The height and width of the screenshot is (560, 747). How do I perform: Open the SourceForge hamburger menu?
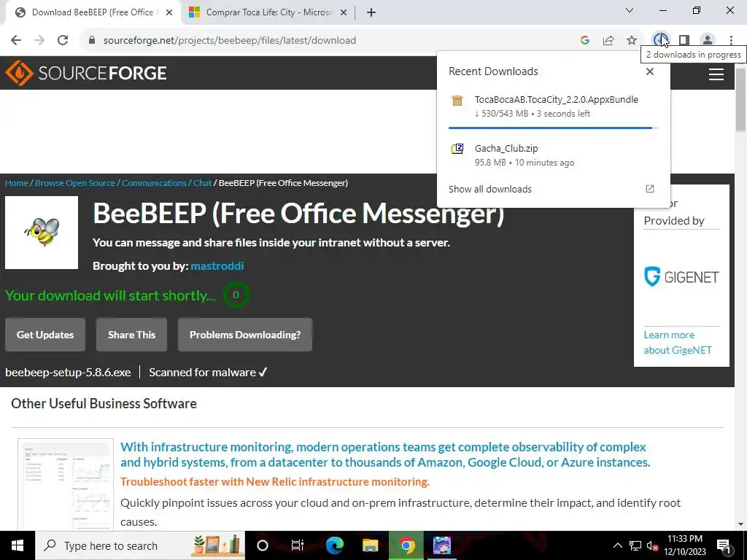tap(716, 74)
